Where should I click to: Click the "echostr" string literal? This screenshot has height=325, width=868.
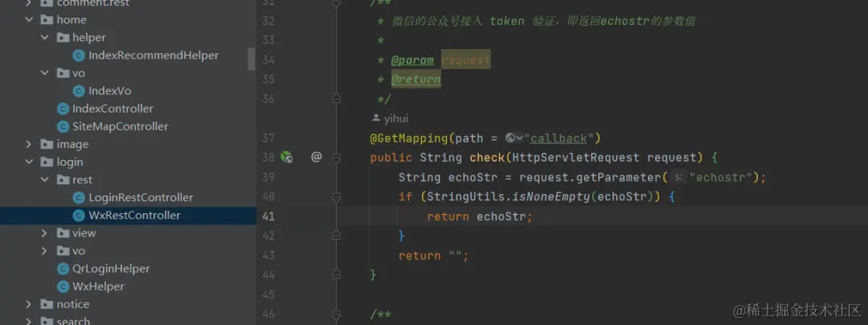coord(721,177)
